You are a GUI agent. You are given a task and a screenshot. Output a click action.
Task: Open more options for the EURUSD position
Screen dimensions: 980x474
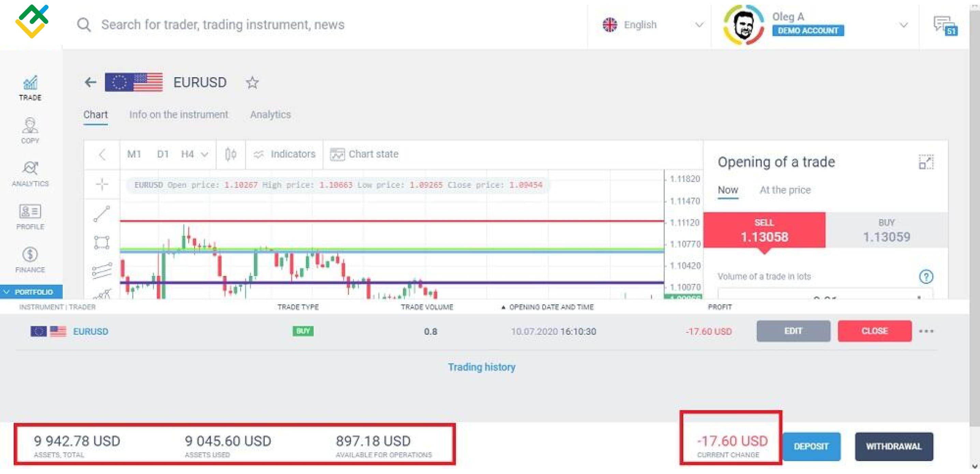[927, 331]
